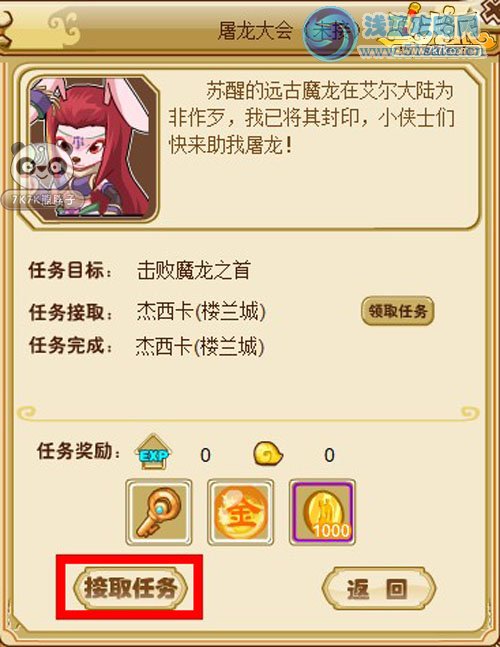Screen dimensions: 500x647
Task: Click the objective text 击败魔龙之首
Action: click(x=194, y=271)
